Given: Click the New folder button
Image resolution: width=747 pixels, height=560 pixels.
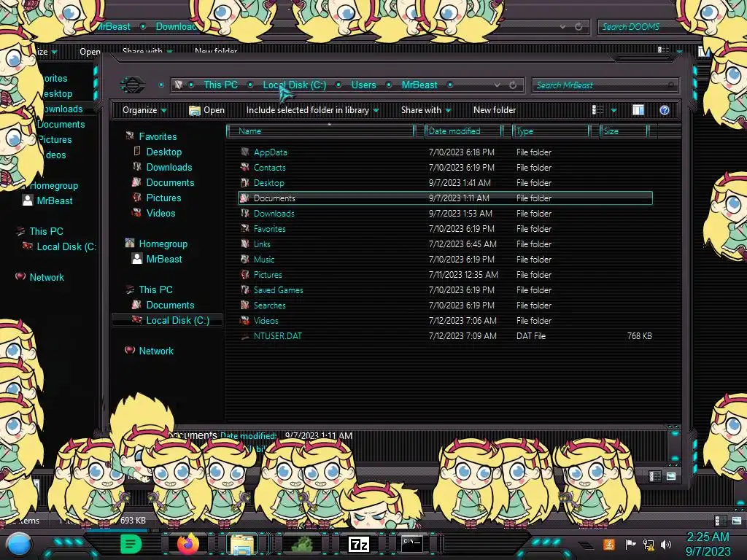Looking at the screenshot, I should pos(495,110).
